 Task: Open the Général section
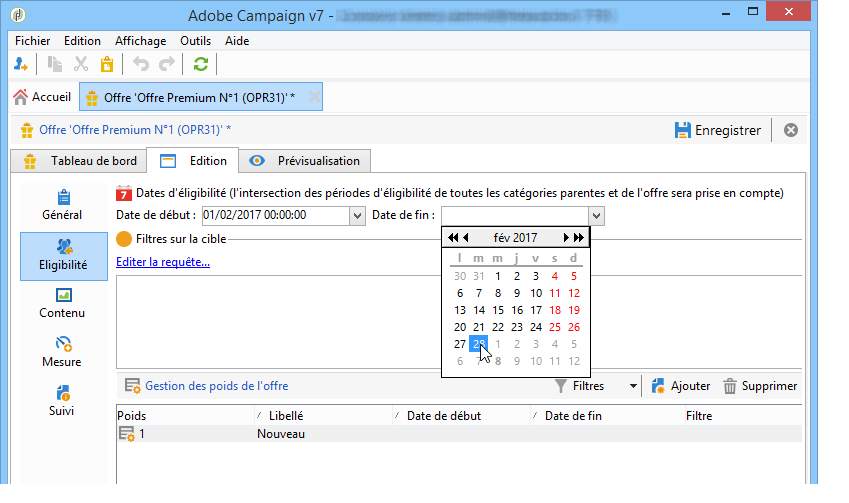[62, 205]
